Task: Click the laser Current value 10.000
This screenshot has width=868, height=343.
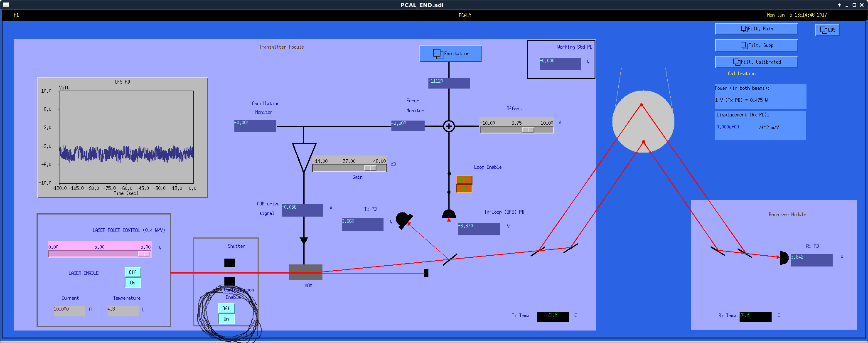Action: [x=69, y=311]
